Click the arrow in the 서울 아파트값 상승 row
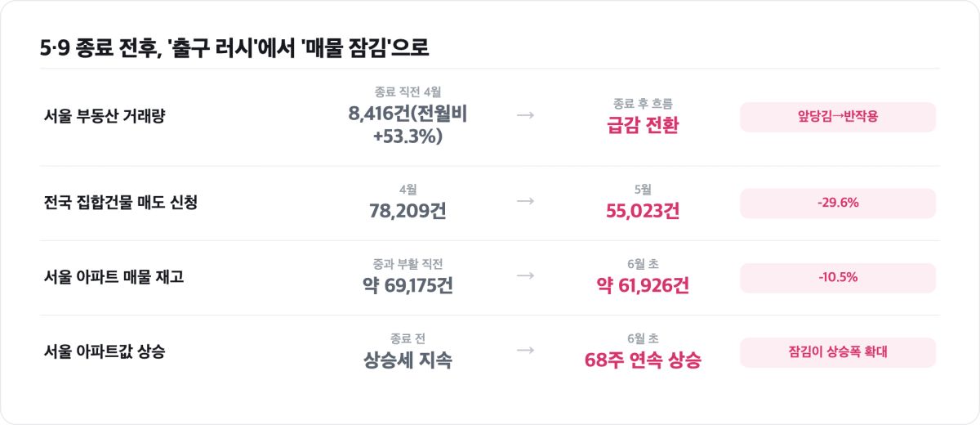 [526, 350]
